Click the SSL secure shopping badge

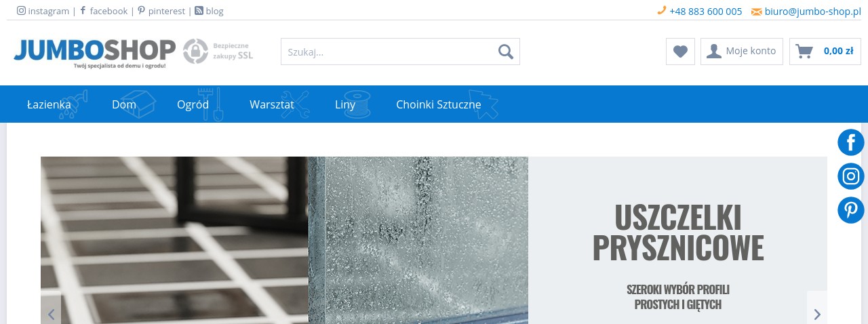click(218, 51)
